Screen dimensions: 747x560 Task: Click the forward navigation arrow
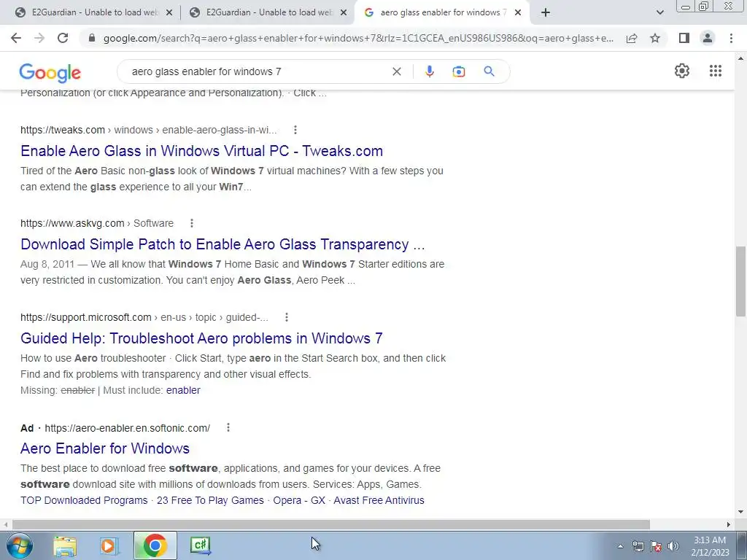[x=39, y=38]
